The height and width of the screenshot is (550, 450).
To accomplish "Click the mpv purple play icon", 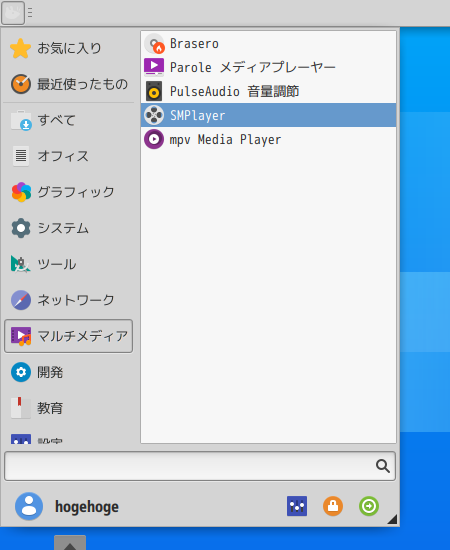I will point(154,139).
